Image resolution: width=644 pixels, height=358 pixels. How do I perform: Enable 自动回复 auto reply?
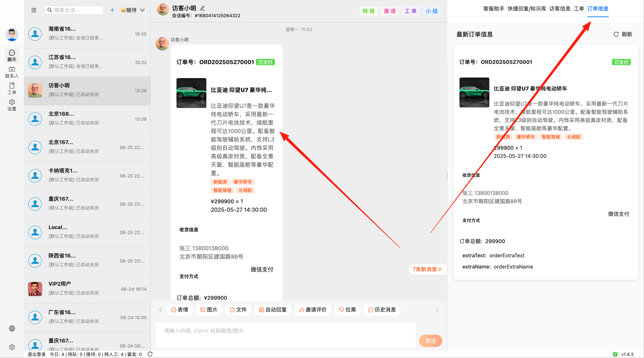pyautogui.click(x=273, y=310)
